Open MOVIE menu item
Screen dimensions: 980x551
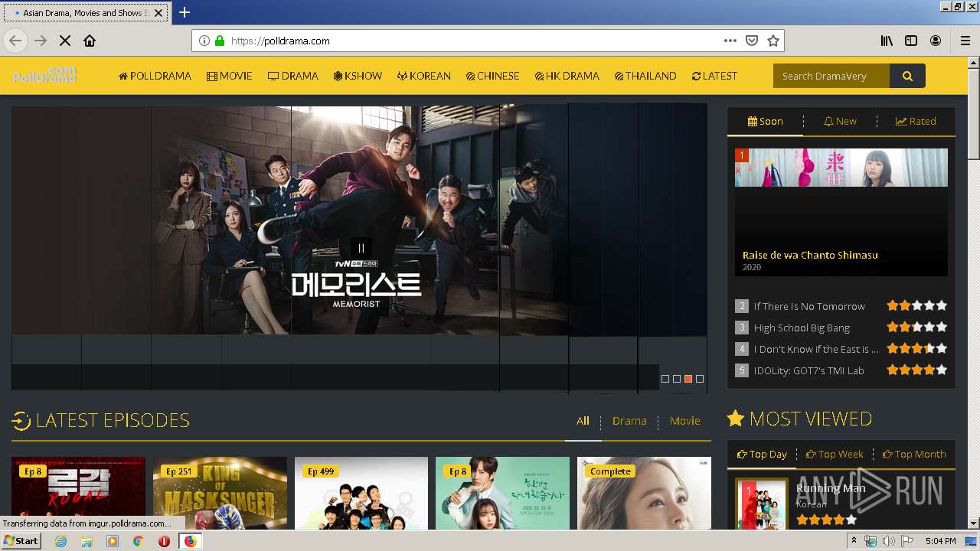point(230,76)
